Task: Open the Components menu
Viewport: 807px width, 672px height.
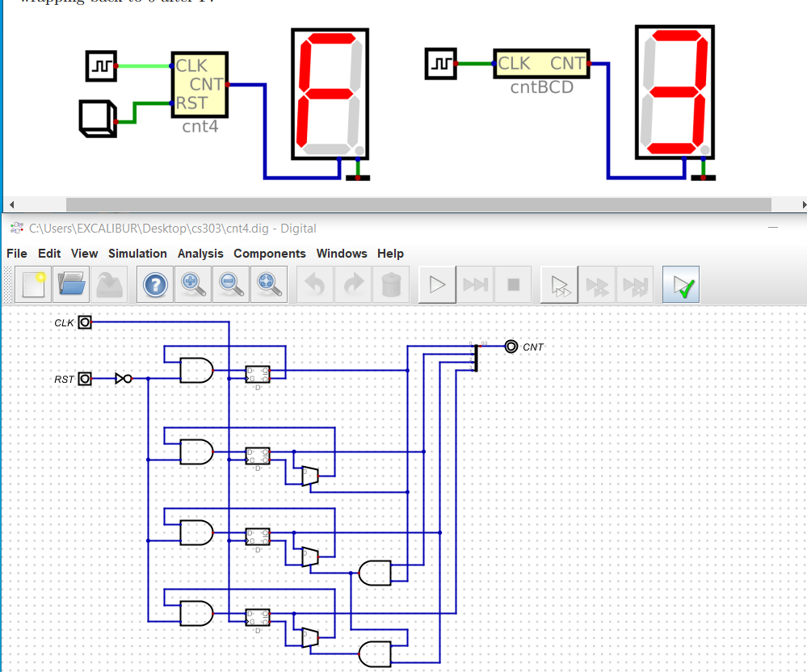Action: (270, 253)
